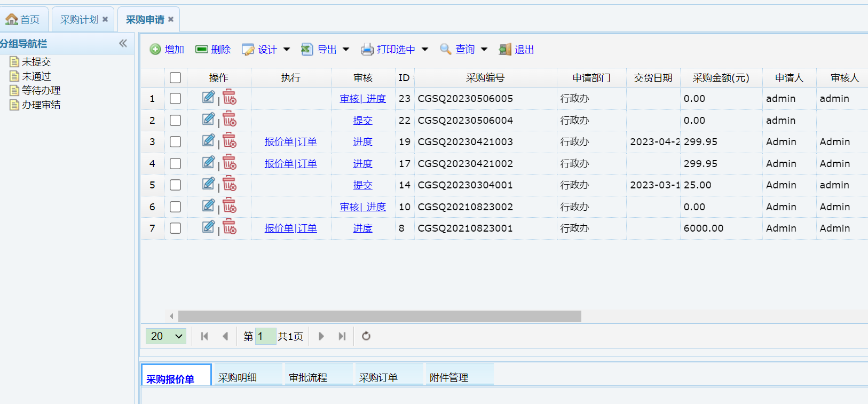868x404 pixels.
Task: Click the green 增加 add icon
Action: pyautogui.click(x=155, y=50)
